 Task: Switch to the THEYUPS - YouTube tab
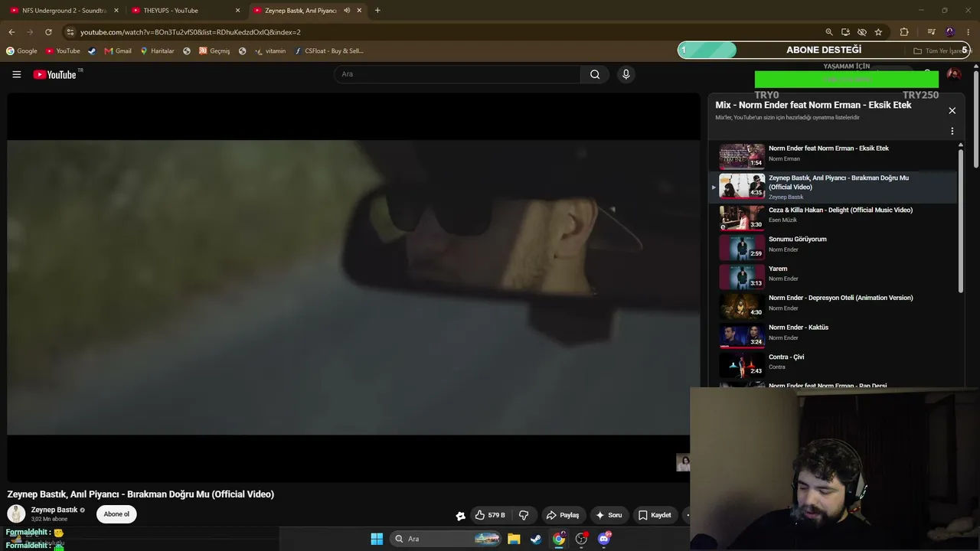pyautogui.click(x=187, y=11)
